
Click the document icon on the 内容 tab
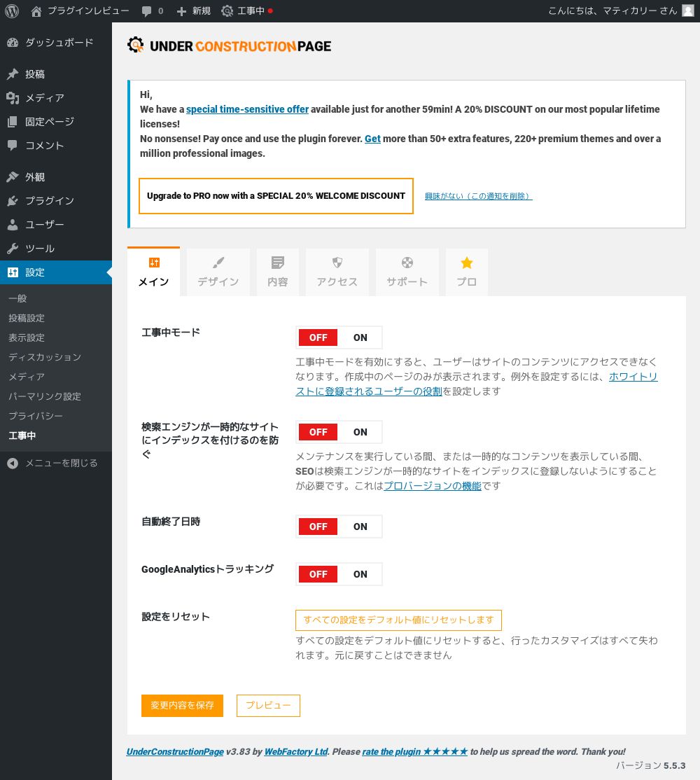pyautogui.click(x=278, y=263)
